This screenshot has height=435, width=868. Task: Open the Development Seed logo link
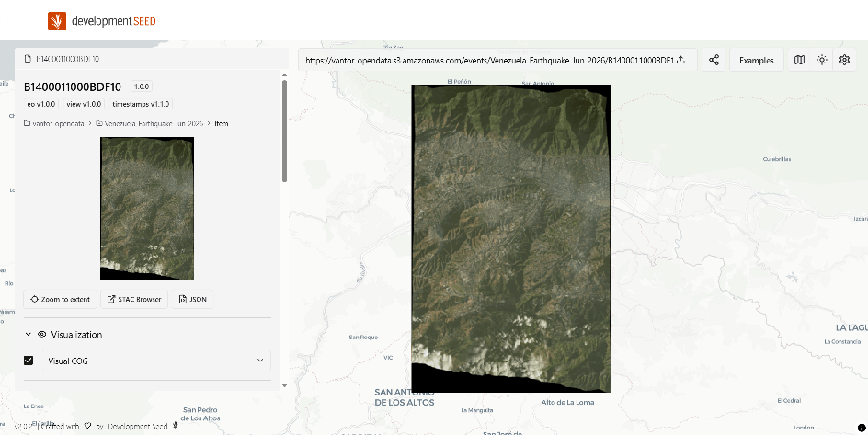102,21
